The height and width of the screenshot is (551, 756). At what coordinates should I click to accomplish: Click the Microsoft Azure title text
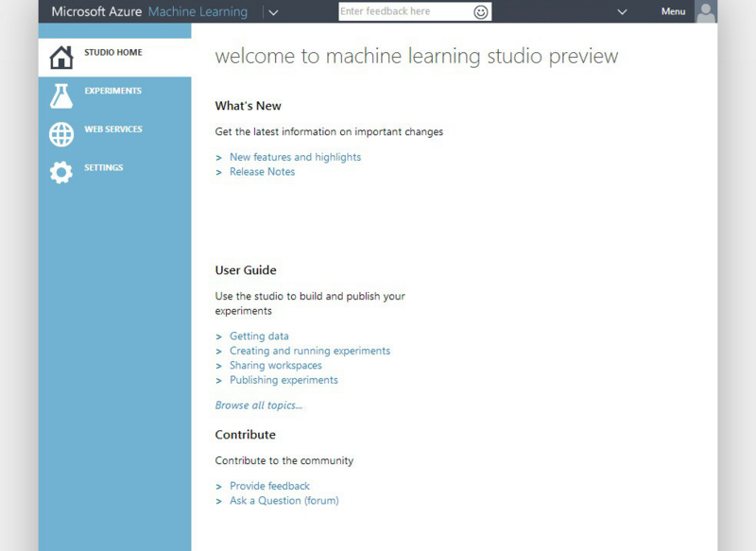96,11
